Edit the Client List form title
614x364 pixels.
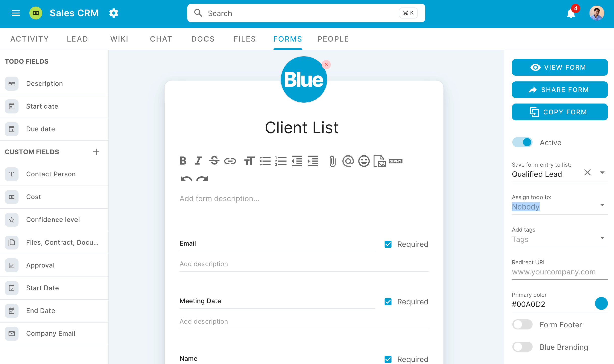coord(302,127)
